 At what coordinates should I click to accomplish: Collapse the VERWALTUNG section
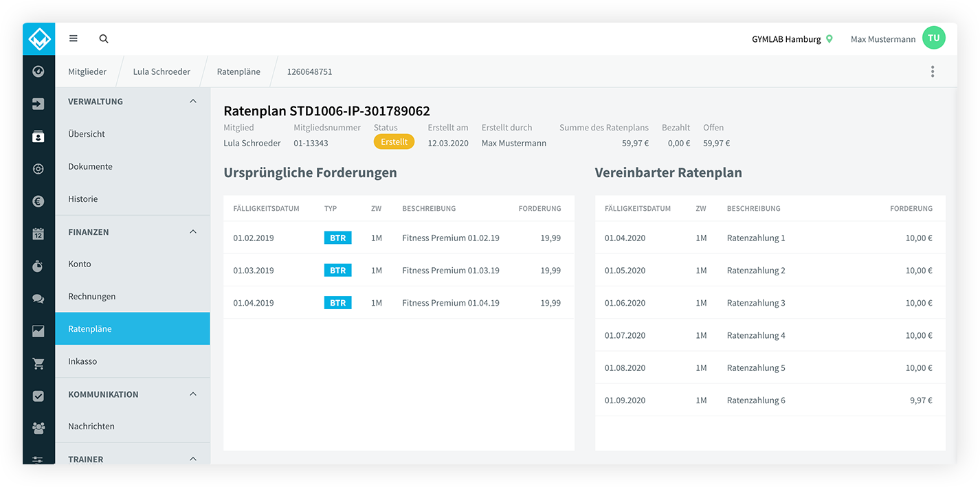click(x=193, y=101)
